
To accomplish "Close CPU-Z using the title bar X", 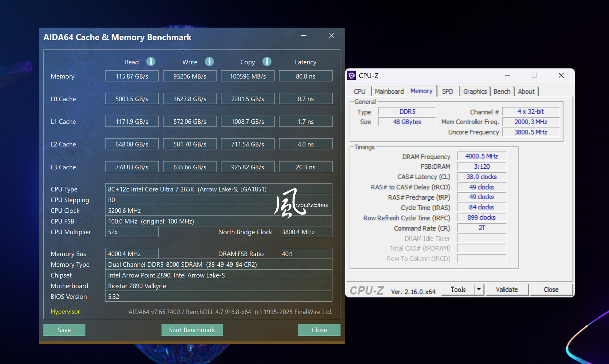I will click(x=561, y=75).
